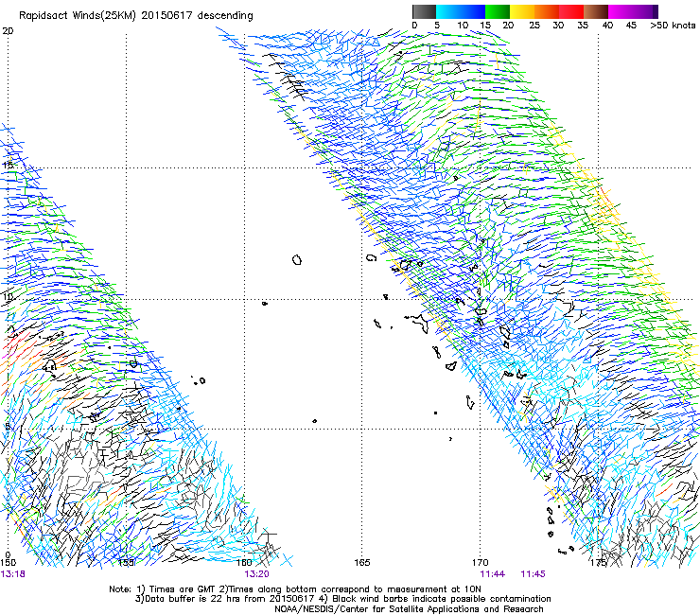Click the '>50 knots' legend label
The width and height of the screenshot is (700, 615).
pyautogui.click(x=673, y=25)
